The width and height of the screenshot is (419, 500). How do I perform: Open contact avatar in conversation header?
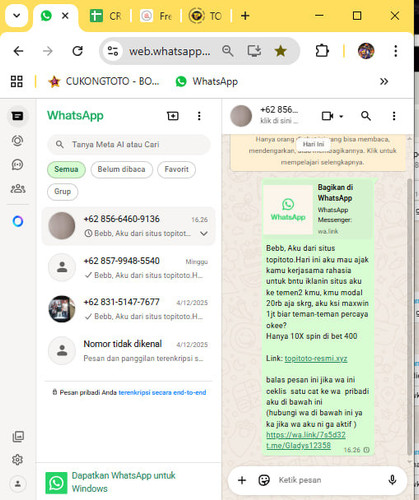241,116
